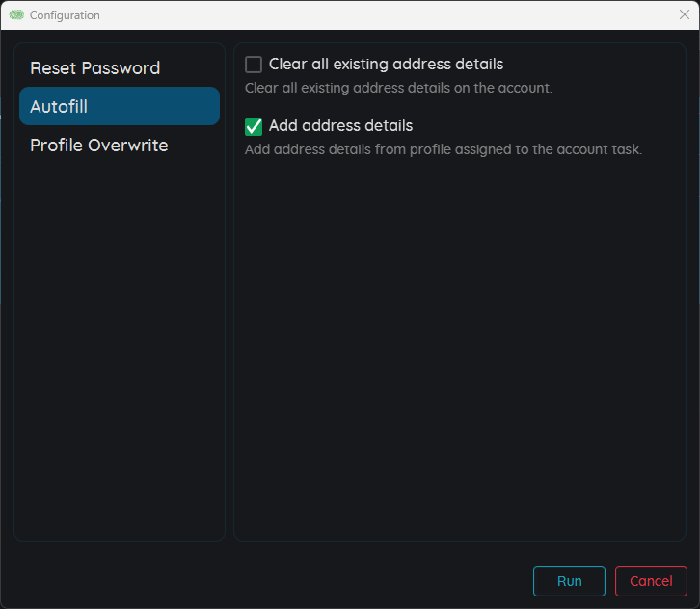Click the gap between sidebar and options panel

[229, 289]
